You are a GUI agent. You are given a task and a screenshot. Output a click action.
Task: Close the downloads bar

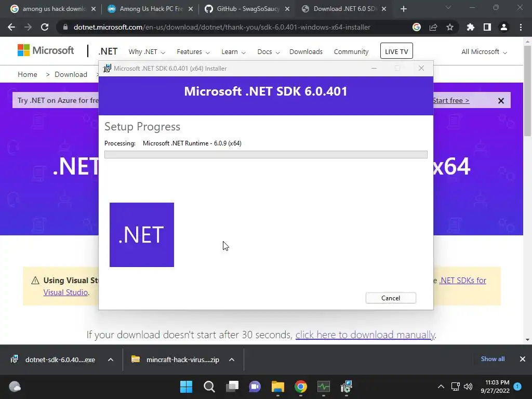523,359
